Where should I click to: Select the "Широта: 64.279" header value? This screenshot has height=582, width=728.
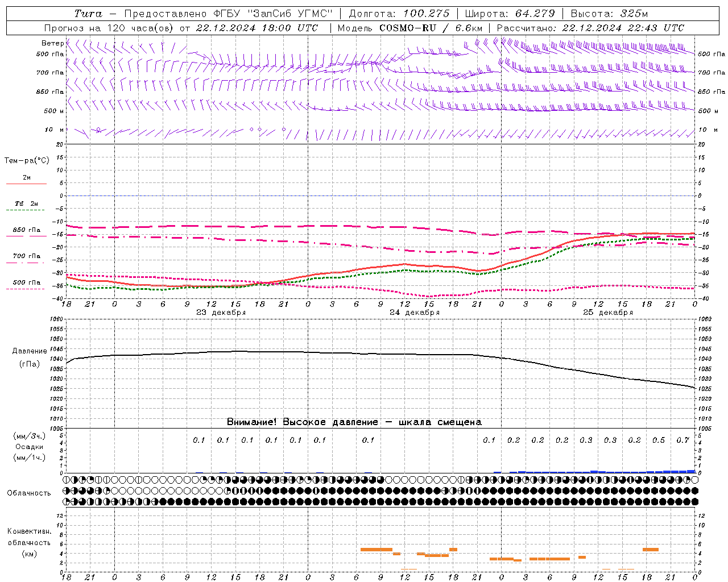510,14
